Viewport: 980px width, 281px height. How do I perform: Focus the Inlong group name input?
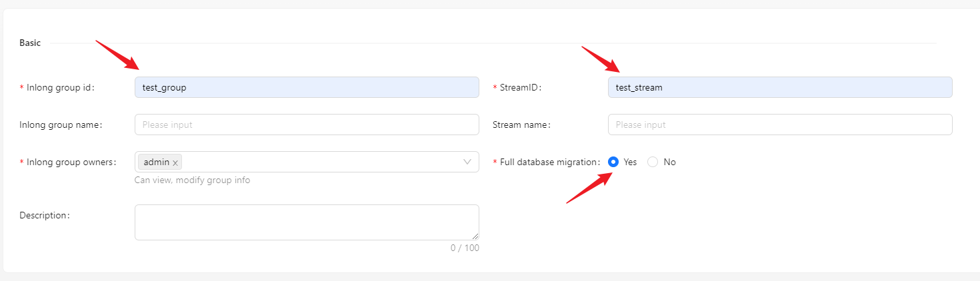tap(307, 125)
